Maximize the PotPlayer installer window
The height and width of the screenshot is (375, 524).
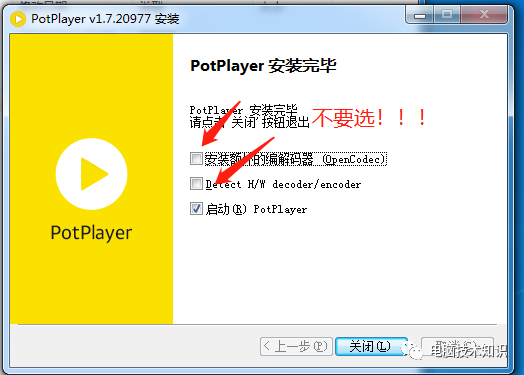tap(447, 15)
